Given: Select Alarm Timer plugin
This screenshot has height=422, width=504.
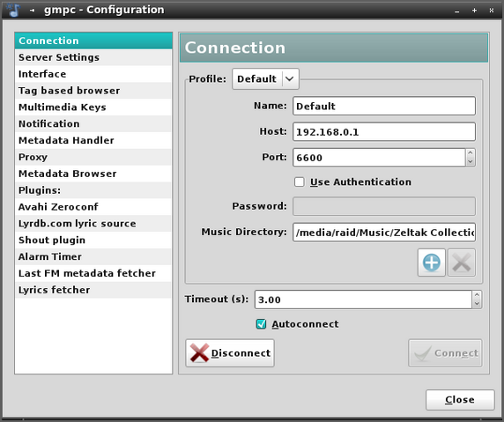Looking at the screenshot, I should pos(93,256).
